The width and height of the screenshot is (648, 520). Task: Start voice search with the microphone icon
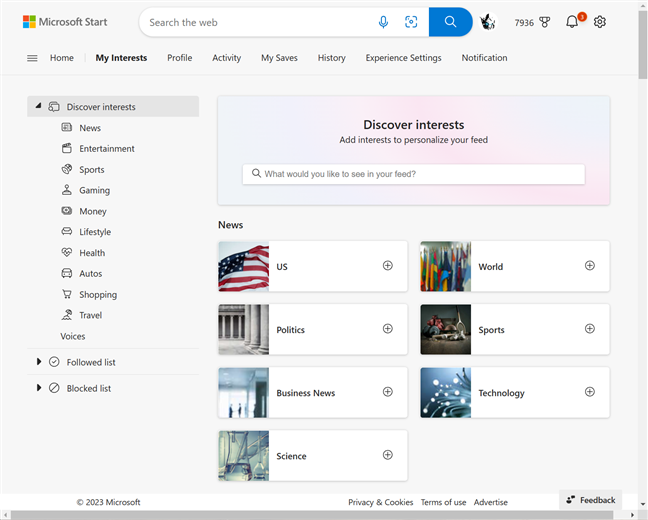(x=383, y=22)
